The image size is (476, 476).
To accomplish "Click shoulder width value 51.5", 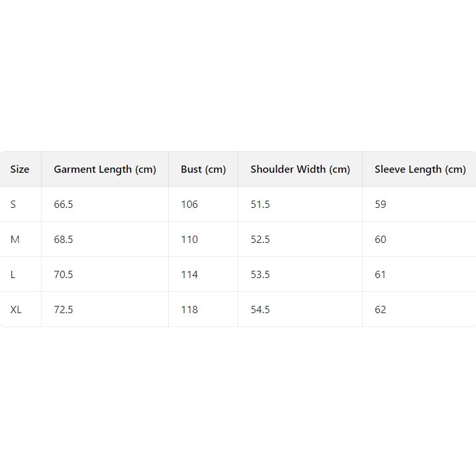I will tap(260, 205).
